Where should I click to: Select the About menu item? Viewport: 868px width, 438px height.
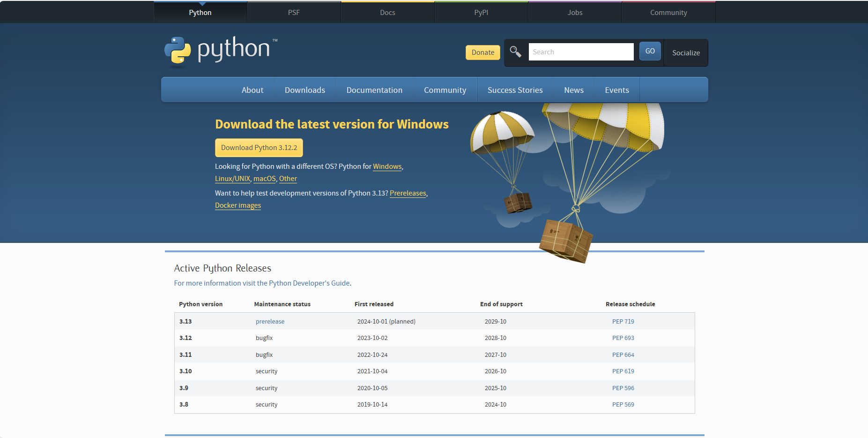pyautogui.click(x=252, y=90)
